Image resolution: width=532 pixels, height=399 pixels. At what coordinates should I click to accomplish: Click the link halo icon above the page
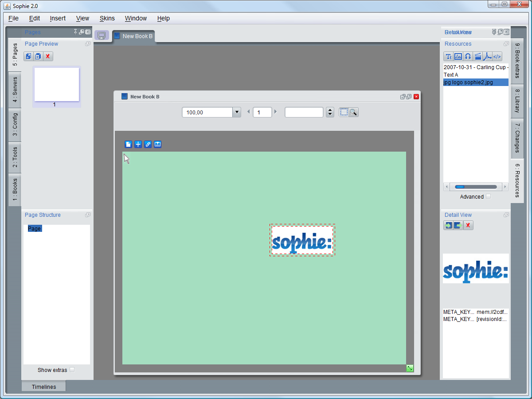148,144
